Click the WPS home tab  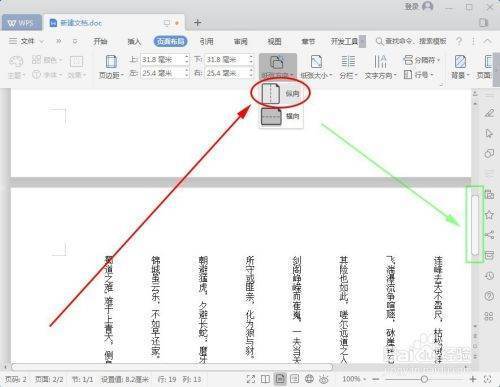point(21,23)
